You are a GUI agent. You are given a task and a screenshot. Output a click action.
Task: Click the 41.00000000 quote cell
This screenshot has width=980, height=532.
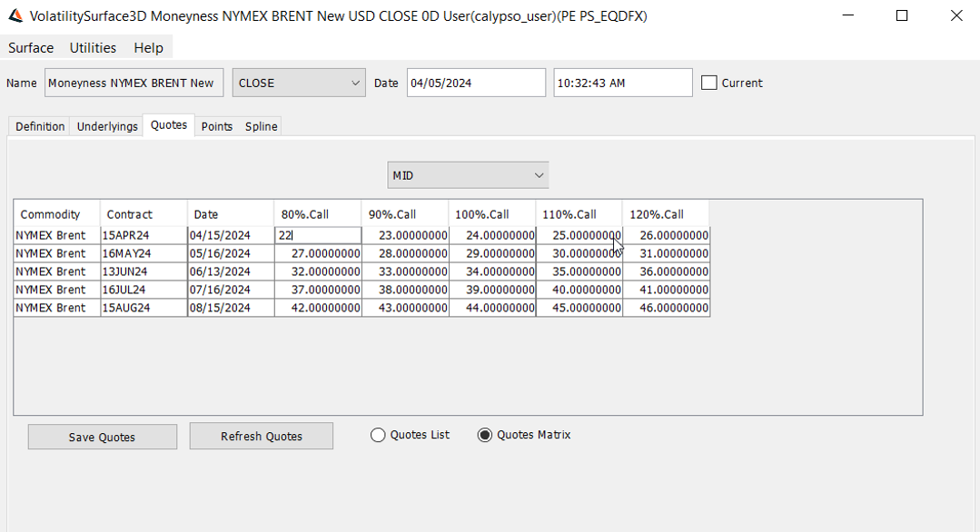tap(667, 290)
